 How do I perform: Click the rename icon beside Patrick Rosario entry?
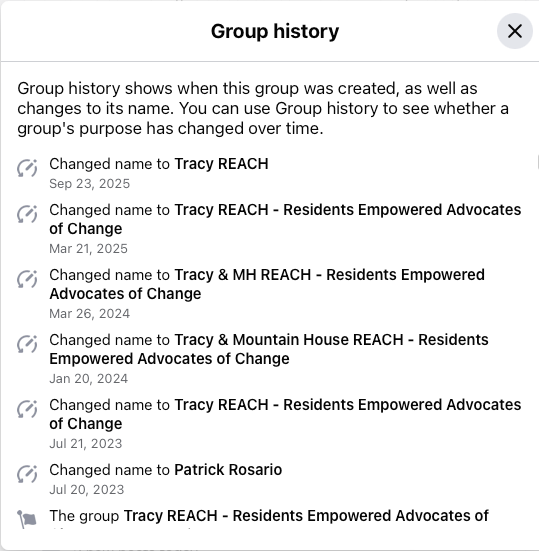(x=27, y=474)
